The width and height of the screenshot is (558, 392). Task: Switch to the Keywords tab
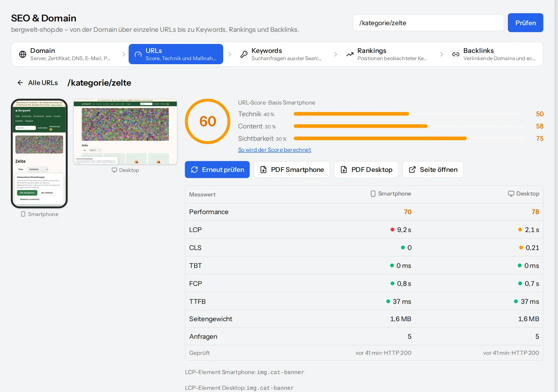pyautogui.click(x=282, y=54)
